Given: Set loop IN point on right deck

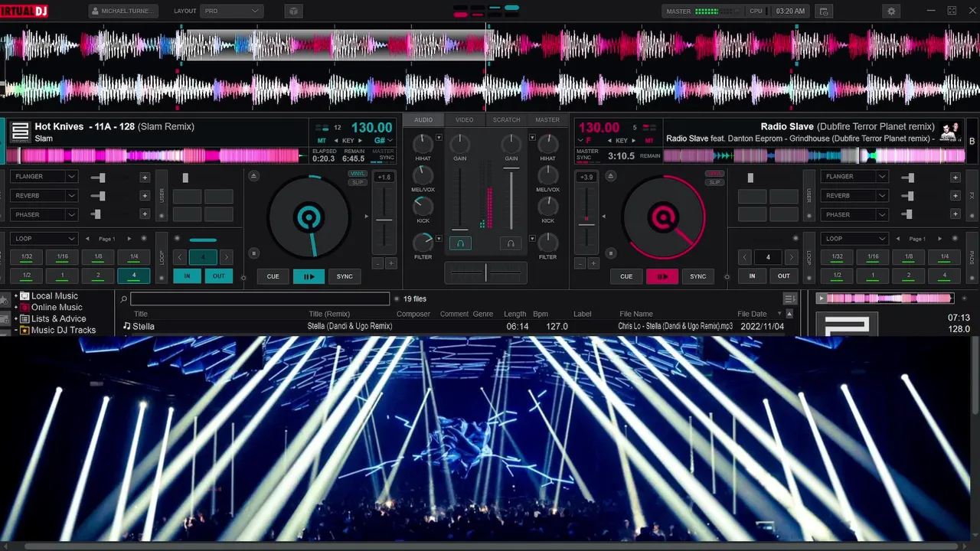Looking at the screenshot, I should click(x=752, y=276).
